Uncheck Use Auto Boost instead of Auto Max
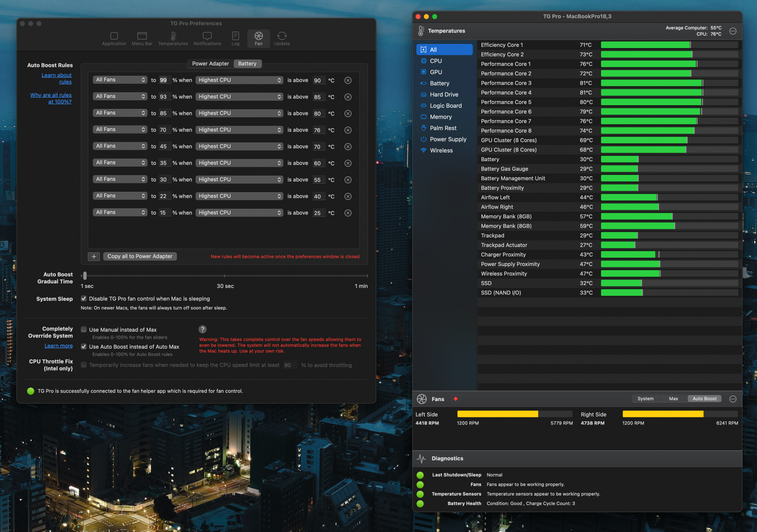Screen dimensions: 757x532 point(84,347)
